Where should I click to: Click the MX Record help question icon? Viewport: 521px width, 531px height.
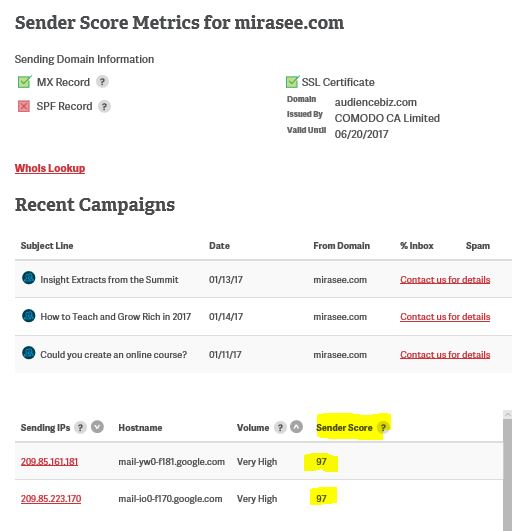click(102, 82)
